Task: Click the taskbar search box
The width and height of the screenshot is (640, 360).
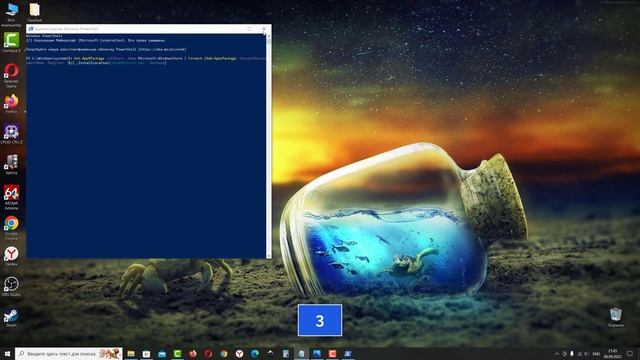Action: (69, 353)
